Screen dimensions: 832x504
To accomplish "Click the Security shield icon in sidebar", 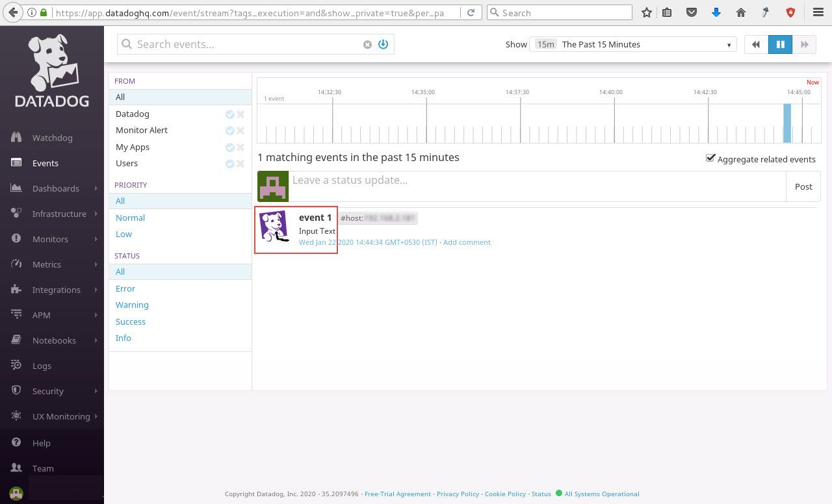I will click(x=16, y=391).
